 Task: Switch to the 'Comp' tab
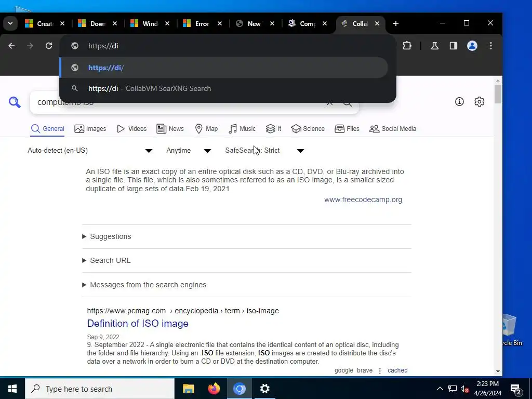coord(302,23)
